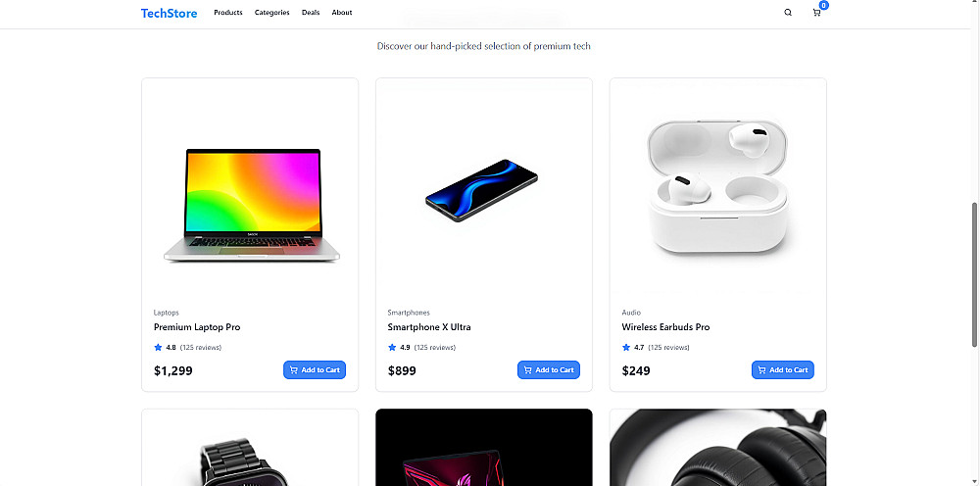This screenshot has width=980, height=486.
Task: Open the About page
Action: [x=342, y=13]
